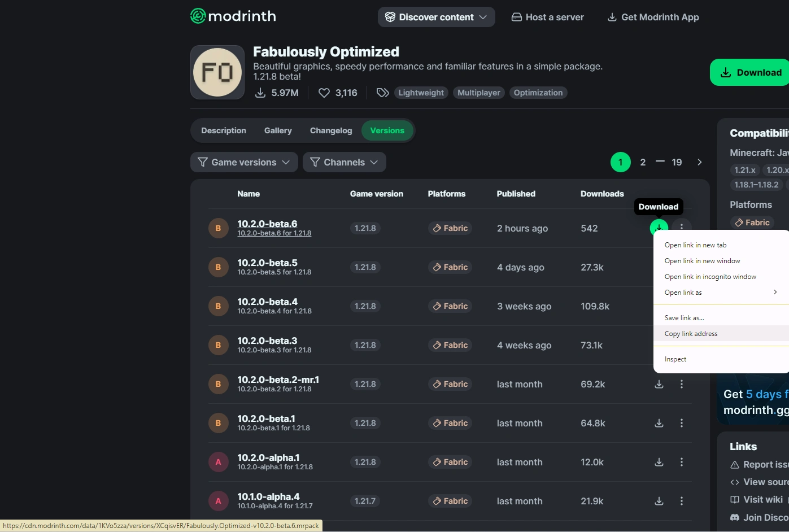Open more options for 10.2.0-beta.1 row
Viewport: 789px width, 532px height.
(x=682, y=423)
